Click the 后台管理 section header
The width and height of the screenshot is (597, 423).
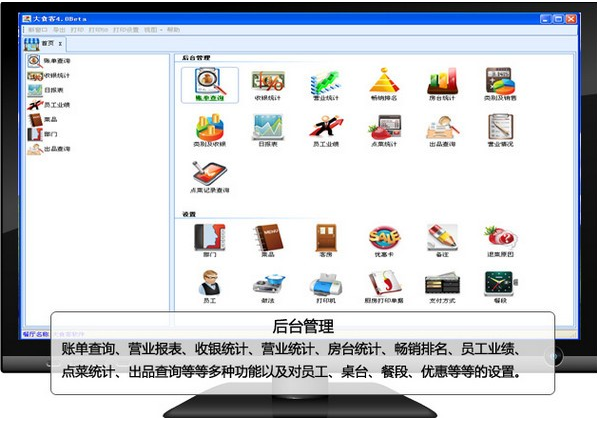196,58
